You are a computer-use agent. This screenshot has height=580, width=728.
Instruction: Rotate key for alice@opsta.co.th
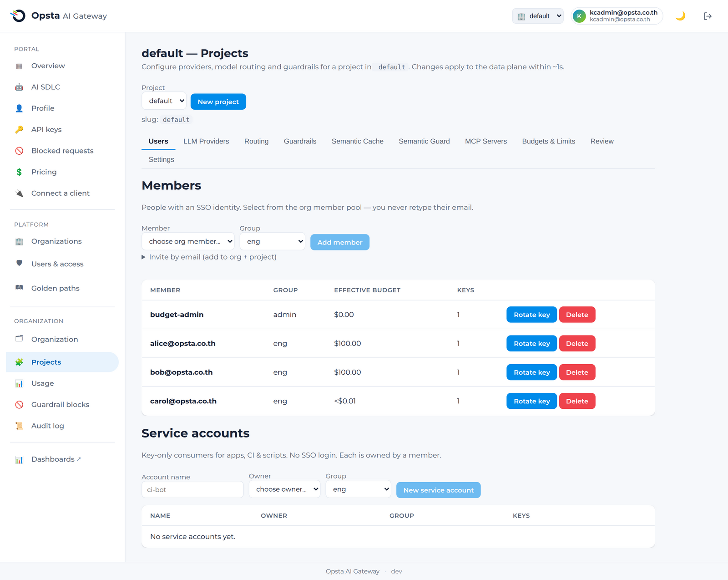tap(532, 343)
